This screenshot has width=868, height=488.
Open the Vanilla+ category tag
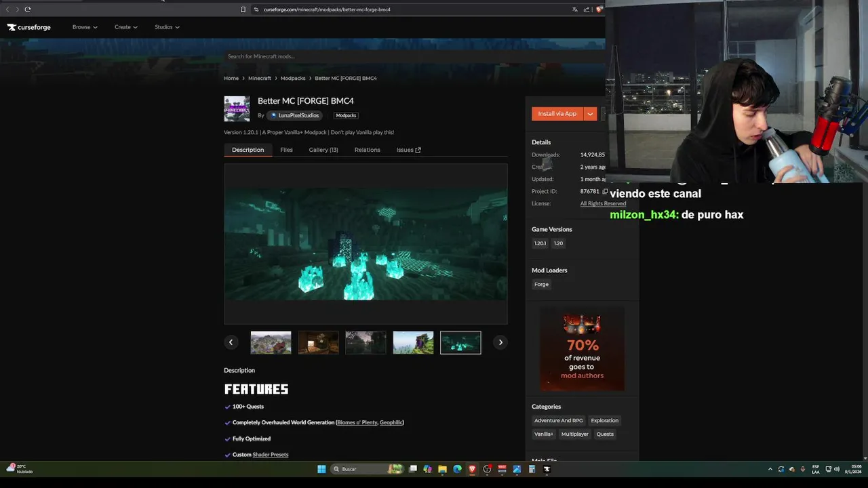click(544, 434)
